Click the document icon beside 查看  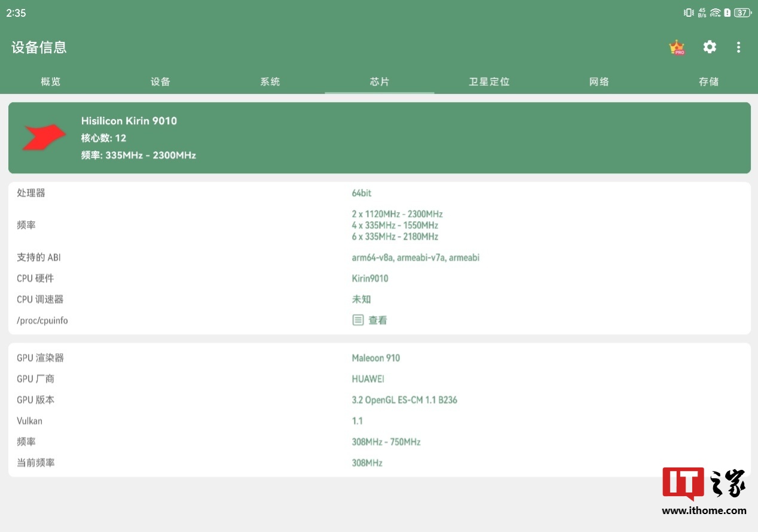(x=357, y=320)
